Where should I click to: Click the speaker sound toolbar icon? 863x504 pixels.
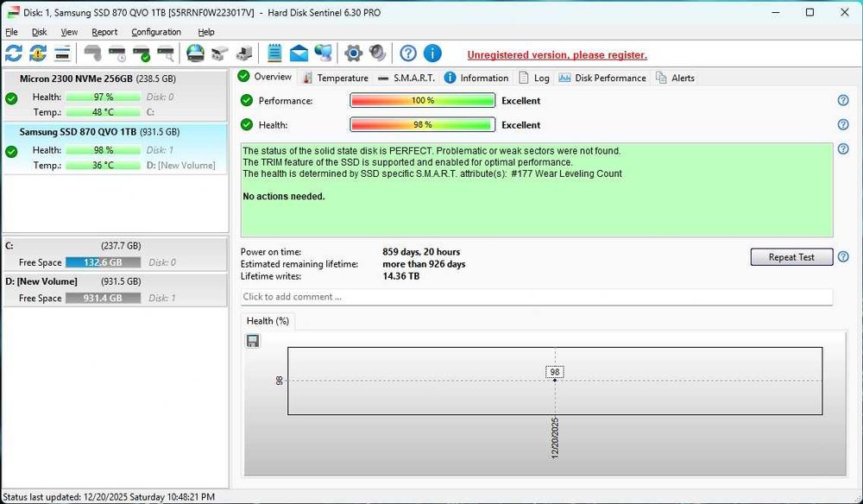(x=378, y=54)
